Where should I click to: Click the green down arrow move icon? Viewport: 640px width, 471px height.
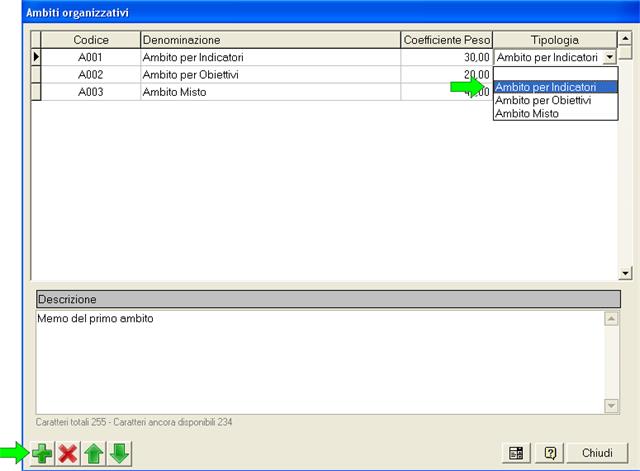119,453
